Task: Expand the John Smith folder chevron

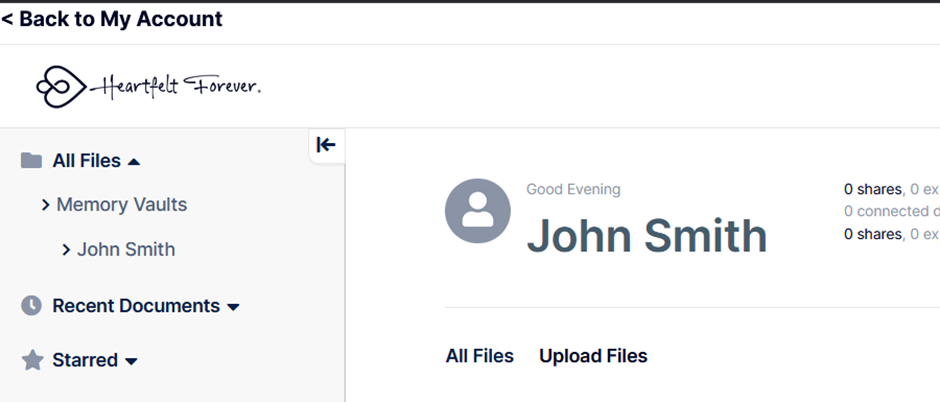Action: point(66,250)
